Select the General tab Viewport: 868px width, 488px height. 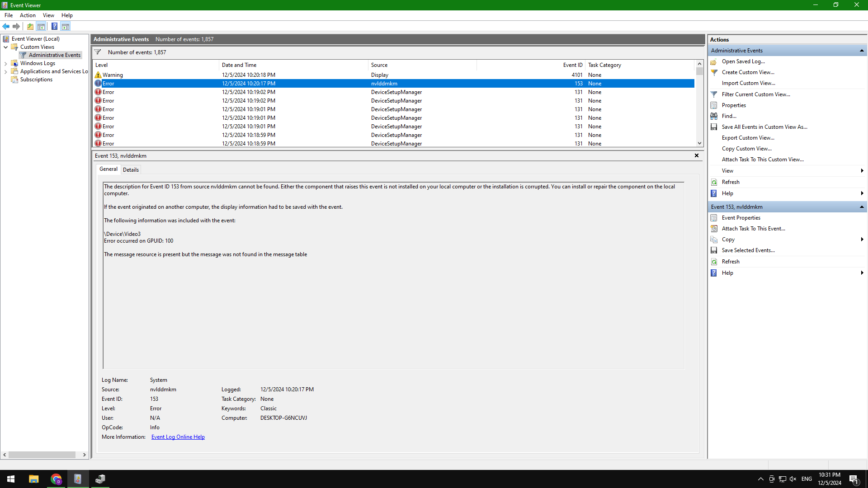108,169
